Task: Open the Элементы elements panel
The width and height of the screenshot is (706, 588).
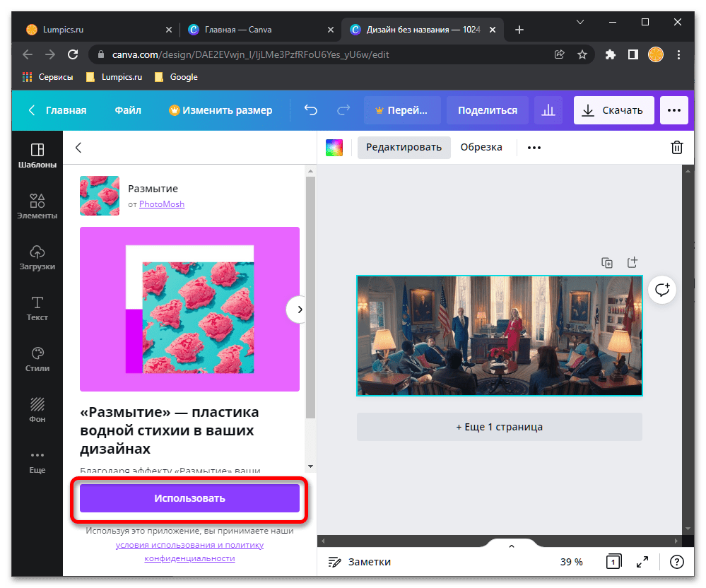Action: point(37,206)
